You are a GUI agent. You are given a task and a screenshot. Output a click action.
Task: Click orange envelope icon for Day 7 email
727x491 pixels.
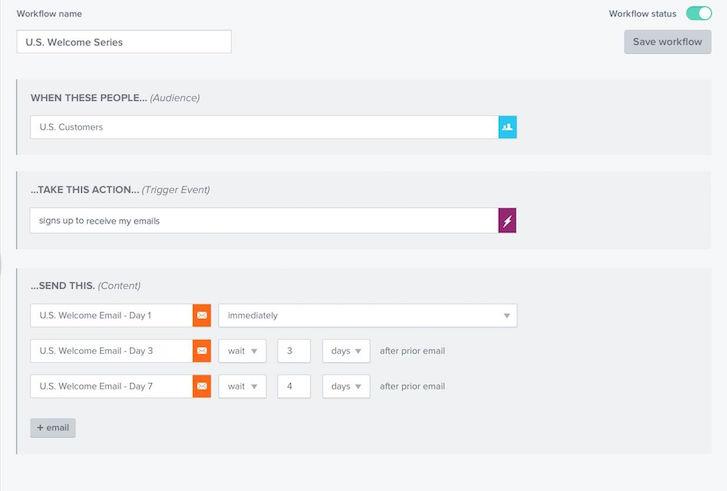202,386
